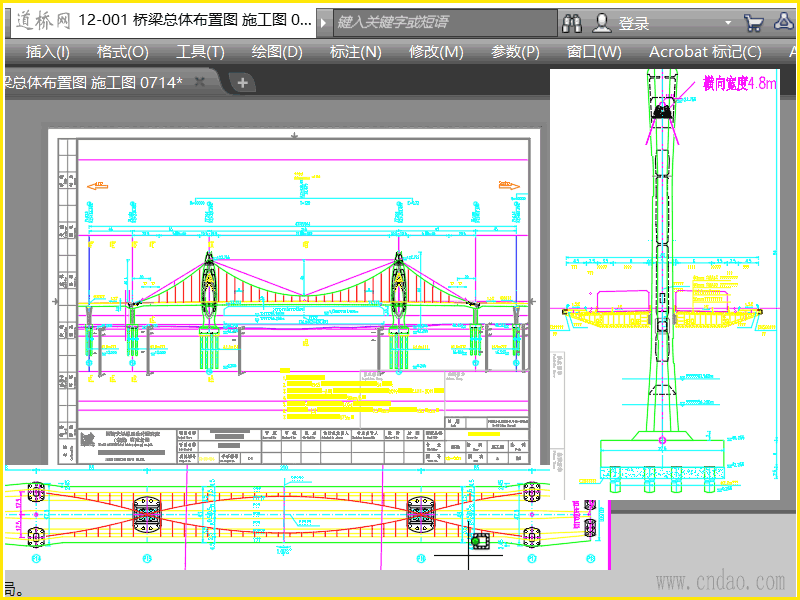The image size is (800, 600).
Task: Open the 工具(T) menu
Action: 200,52
